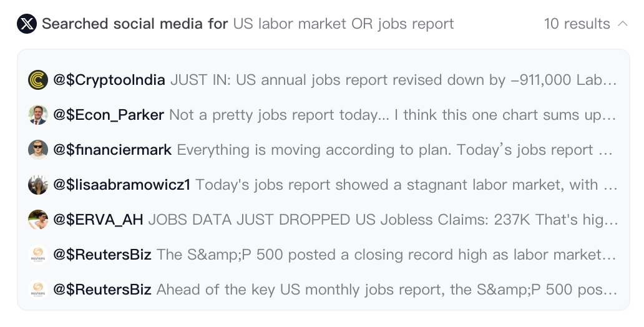
Task: Collapse the search results chevron
Action: tap(622, 24)
